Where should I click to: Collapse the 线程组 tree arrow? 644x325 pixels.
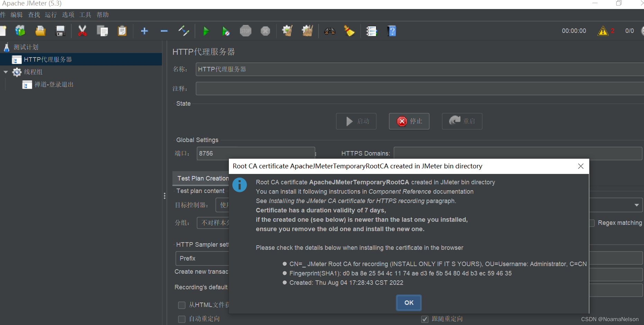pos(6,72)
